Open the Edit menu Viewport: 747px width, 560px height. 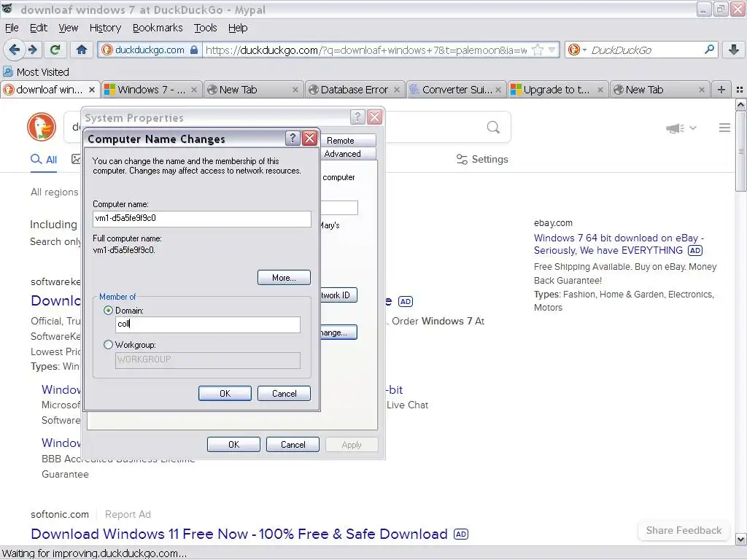39,28
